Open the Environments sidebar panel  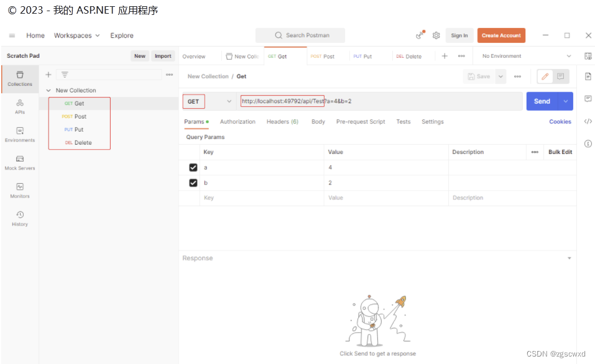click(20, 135)
